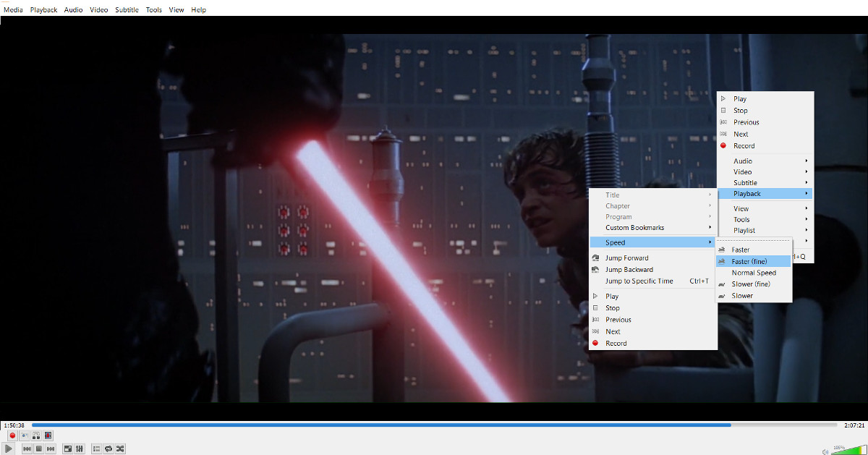Choose Slower in the Speed submenu
Image resolution: width=868 pixels, height=455 pixels.
click(x=754, y=296)
